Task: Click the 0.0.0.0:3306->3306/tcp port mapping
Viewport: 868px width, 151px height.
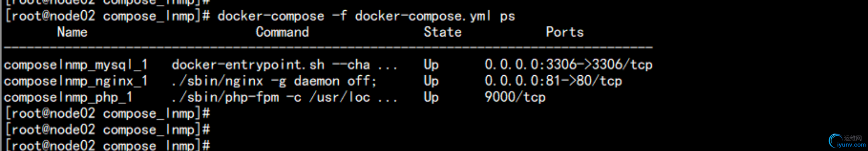Action: [569, 65]
